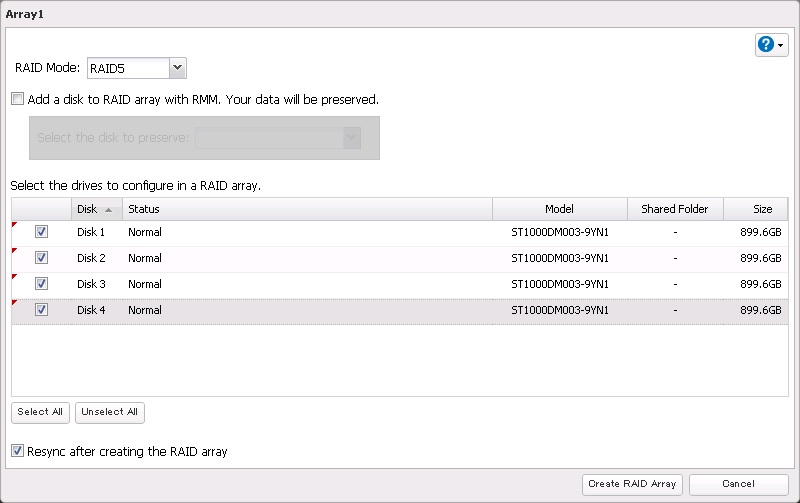The width and height of the screenshot is (800, 503).
Task: Expand the disk to preserve dropdown
Action: 351,138
